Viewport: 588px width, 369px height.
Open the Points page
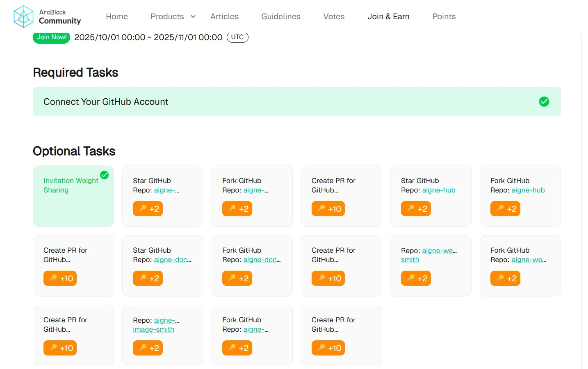point(444,16)
